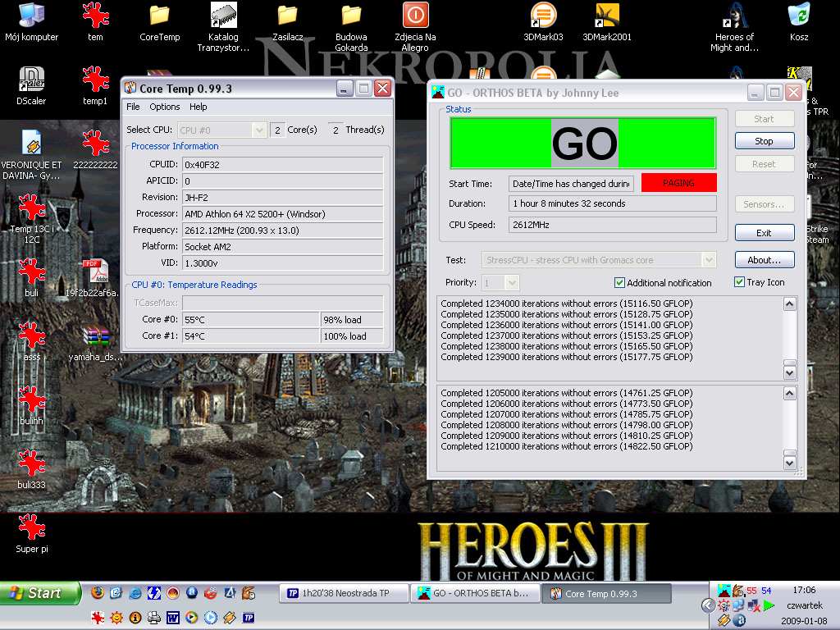The image size is (840, 630).
Task: Launch Word from the quick launch bar
Action: [x=172, y=618]
